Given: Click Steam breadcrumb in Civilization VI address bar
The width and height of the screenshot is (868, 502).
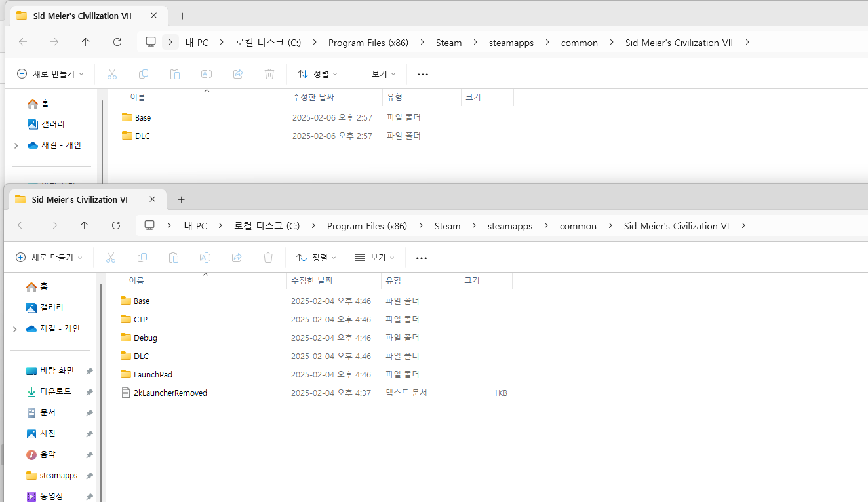Looking at the screenshot, I should [447, 225].
